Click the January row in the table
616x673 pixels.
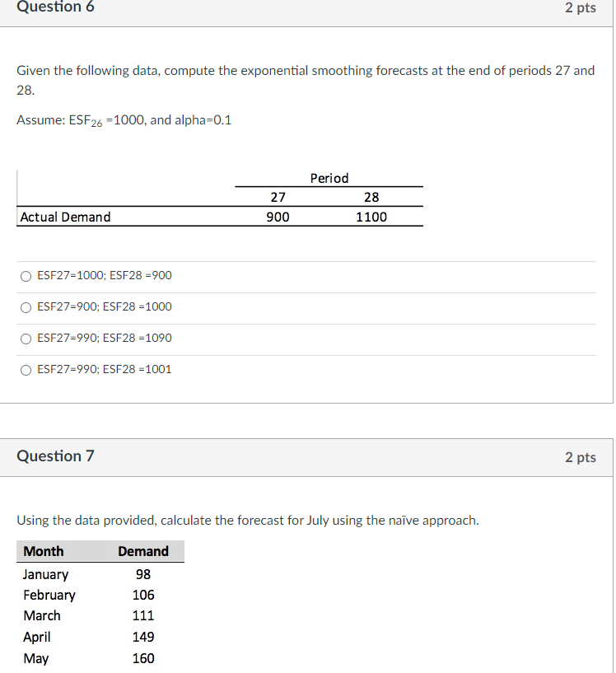point(45,574)
